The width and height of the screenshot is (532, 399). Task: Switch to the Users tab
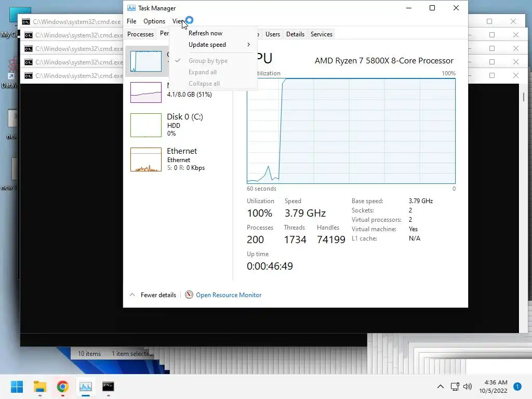pyautogui.click(x=272, y=34)
